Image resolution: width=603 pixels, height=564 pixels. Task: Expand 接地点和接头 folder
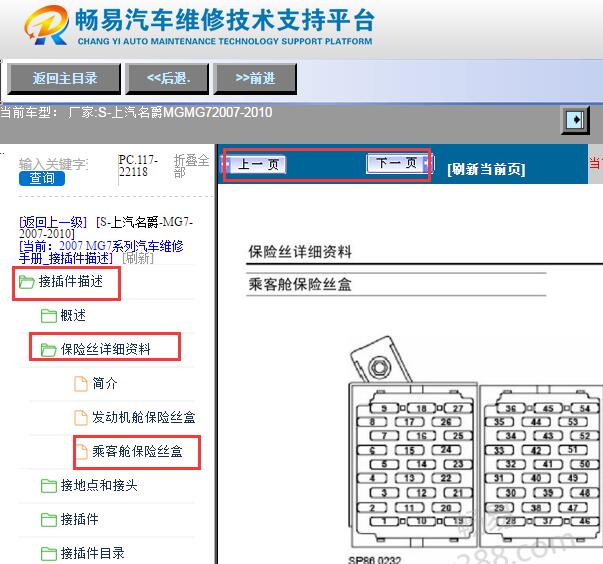click(99, 486)
